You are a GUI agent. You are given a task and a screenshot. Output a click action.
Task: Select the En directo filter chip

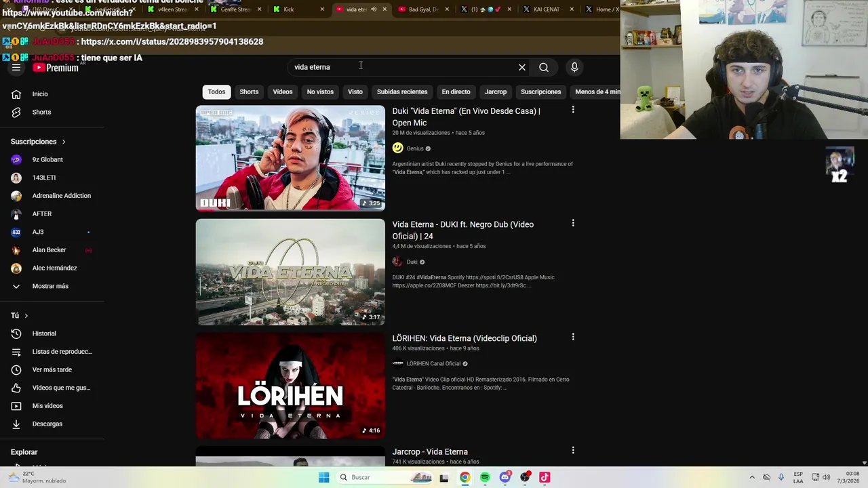click(x=456, y=91)
